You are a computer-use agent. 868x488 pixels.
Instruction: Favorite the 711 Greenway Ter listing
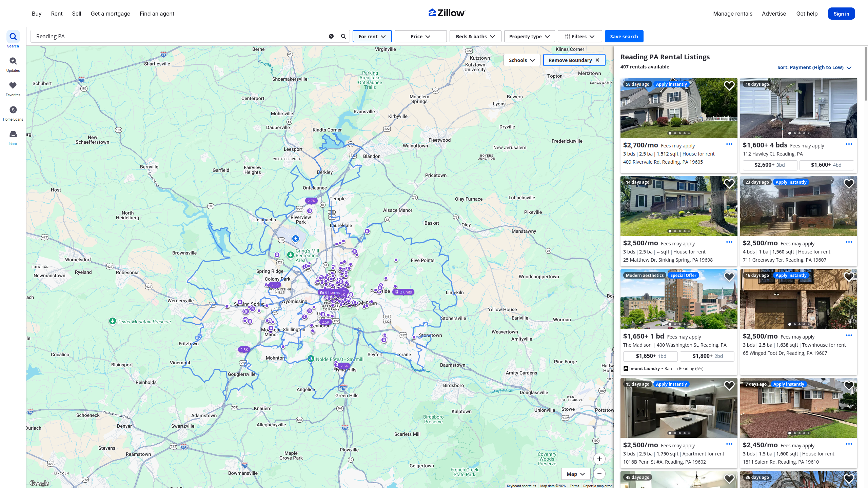point(849,184)
